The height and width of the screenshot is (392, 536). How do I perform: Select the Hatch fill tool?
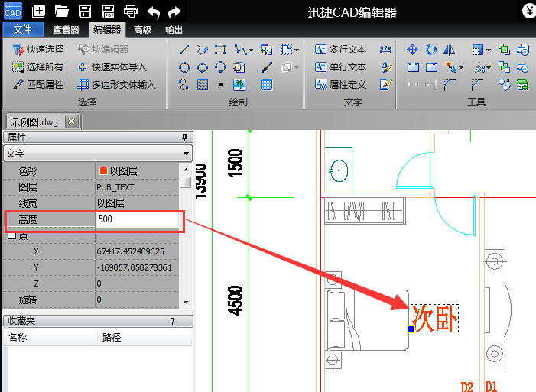pos(203,84)
